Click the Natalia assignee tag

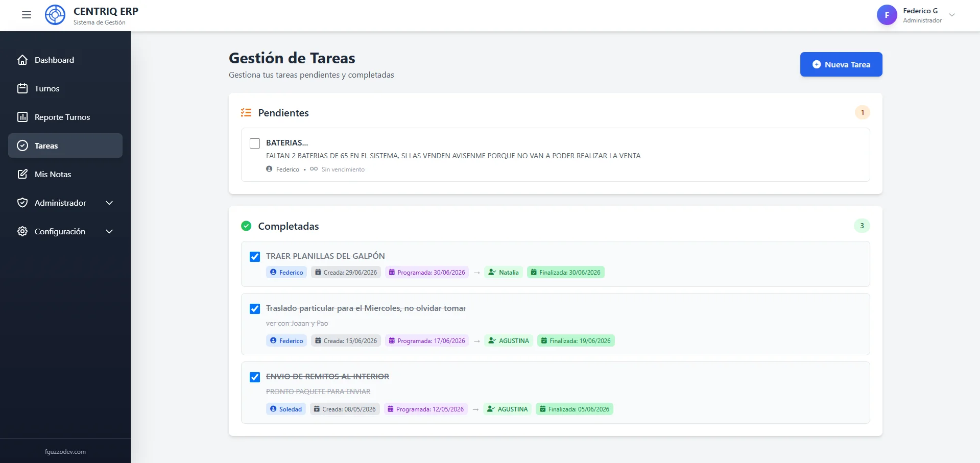click(504, 272)
